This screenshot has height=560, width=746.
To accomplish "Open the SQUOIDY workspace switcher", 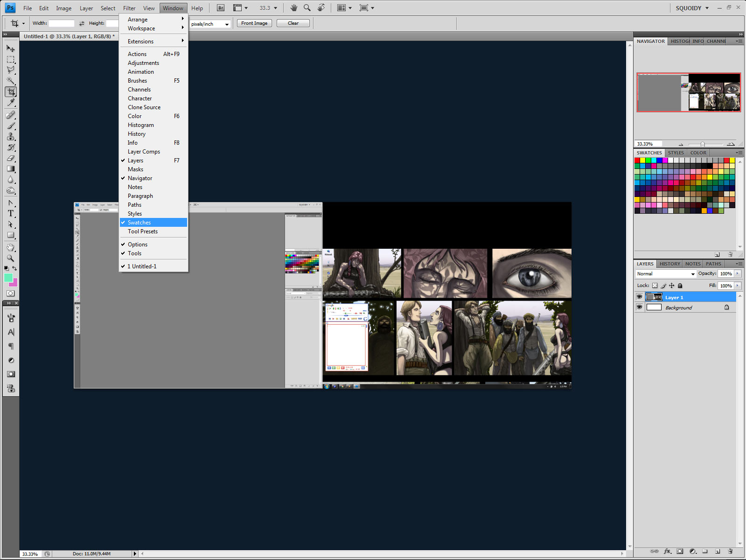I will [x=692, y=8].
